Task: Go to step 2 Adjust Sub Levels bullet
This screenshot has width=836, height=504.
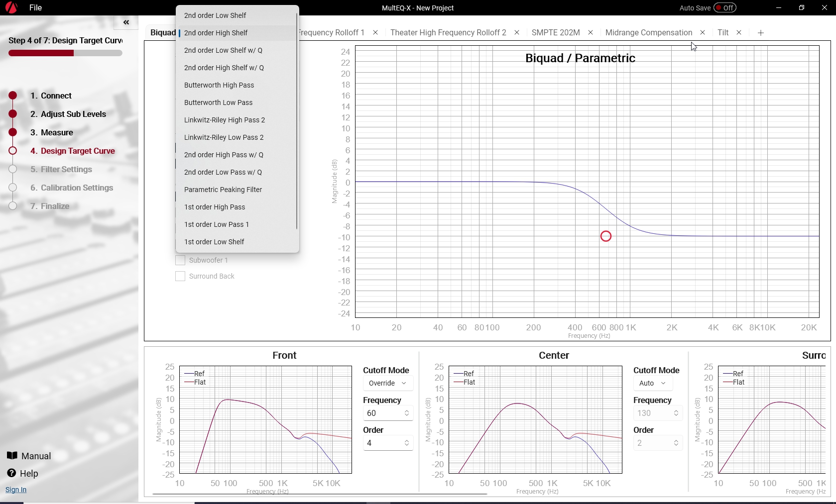Action: (x=13, y=114)
